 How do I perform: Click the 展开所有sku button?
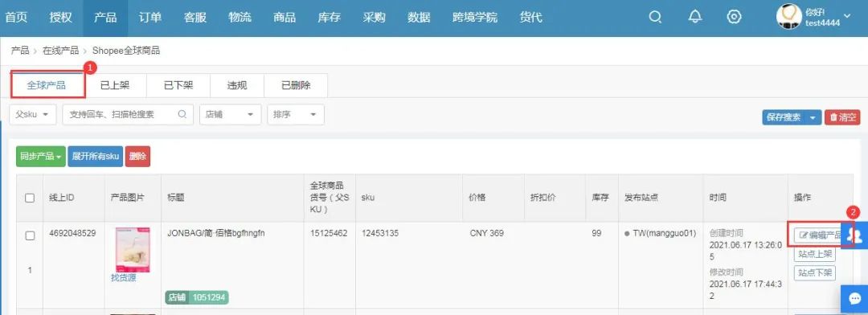(x=95, y=157)
